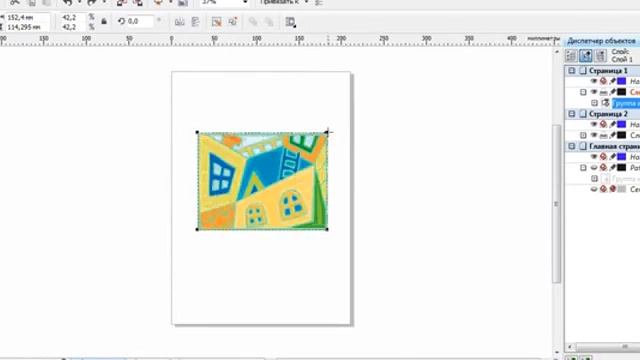Image resolution: width=640 pixels, height=360 pixels.
Task: Click the Trace Bitmap icon
Action: tap(233, 22)
